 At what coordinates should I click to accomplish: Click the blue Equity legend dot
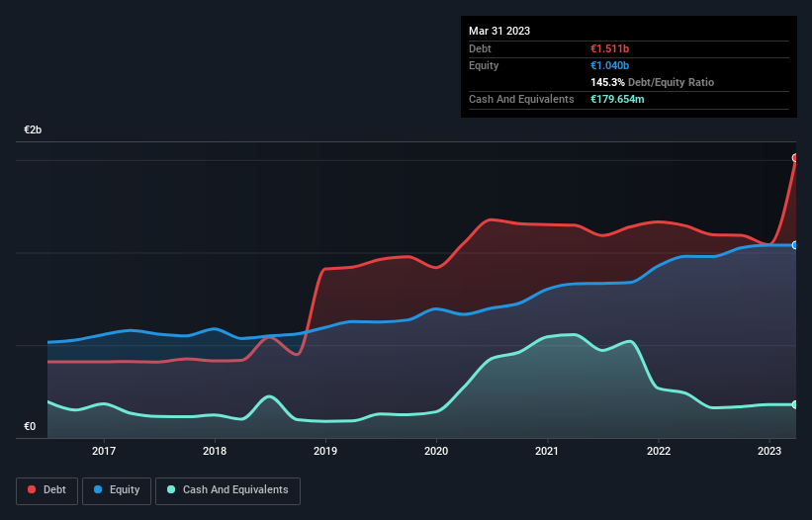click(x=98, y=489)
